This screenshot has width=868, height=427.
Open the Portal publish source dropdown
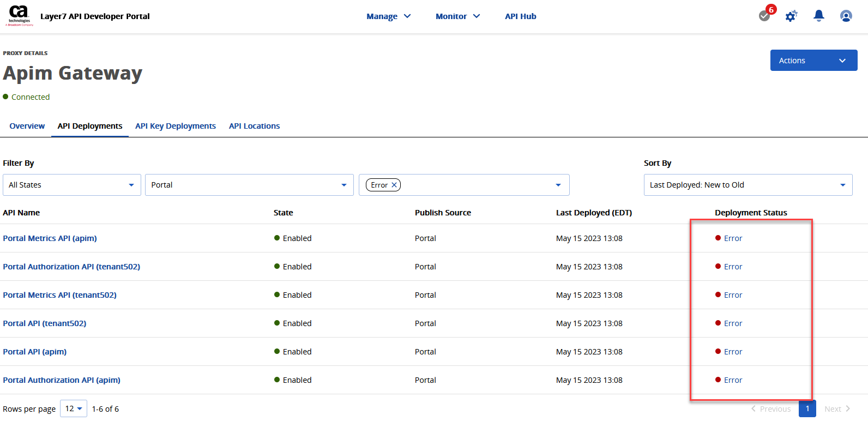(x=249, y=185)
